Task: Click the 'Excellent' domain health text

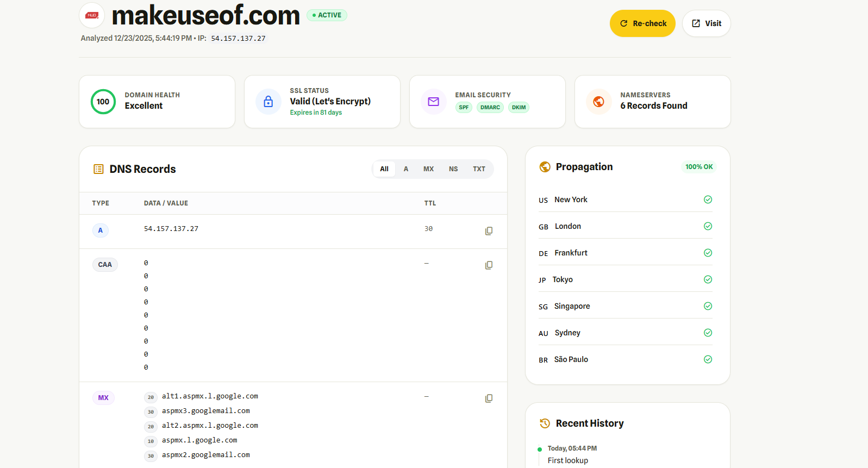Action: coord(143,106)
